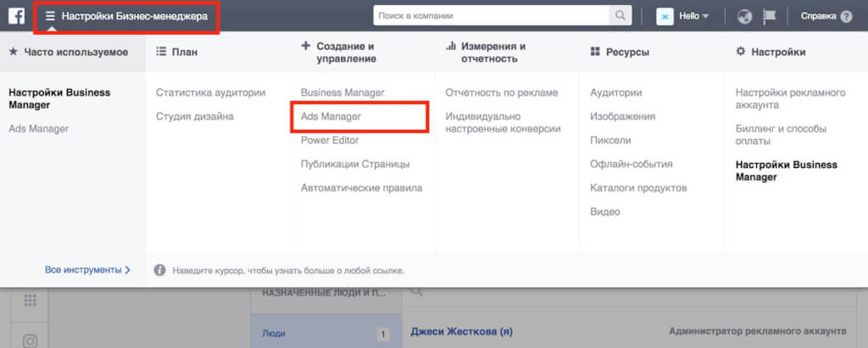Open Пиксели in Ресурсы
The image size is (868, 348).
point(610,140)
